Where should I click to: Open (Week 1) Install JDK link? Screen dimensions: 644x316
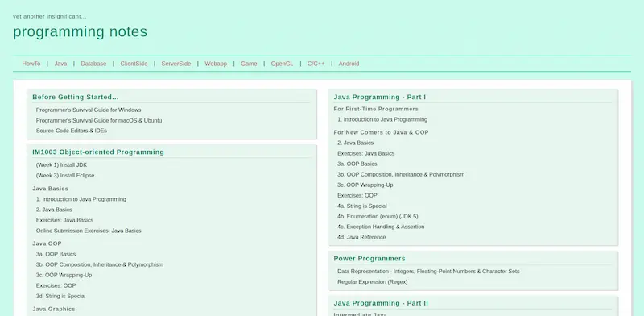tap(62, 165)
